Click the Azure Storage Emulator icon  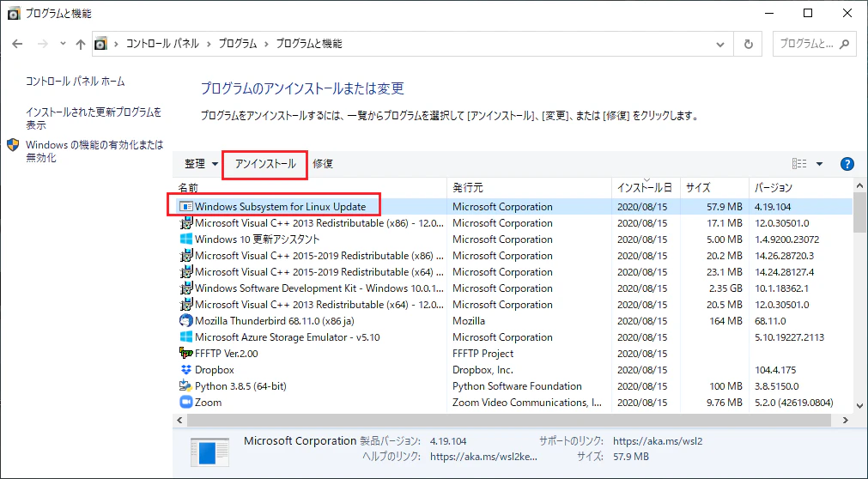[186, 337]
